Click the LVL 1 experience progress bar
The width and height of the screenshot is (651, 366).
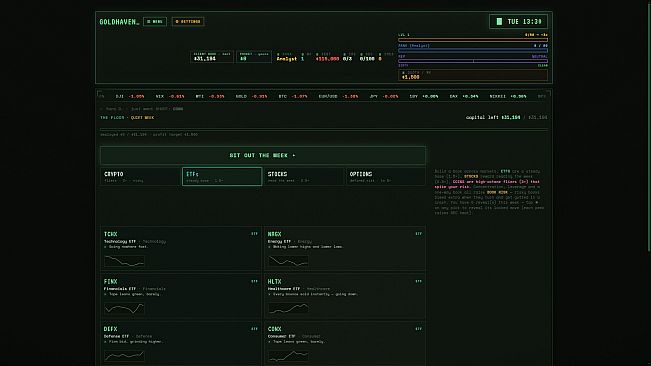click(x=473, y=40)
